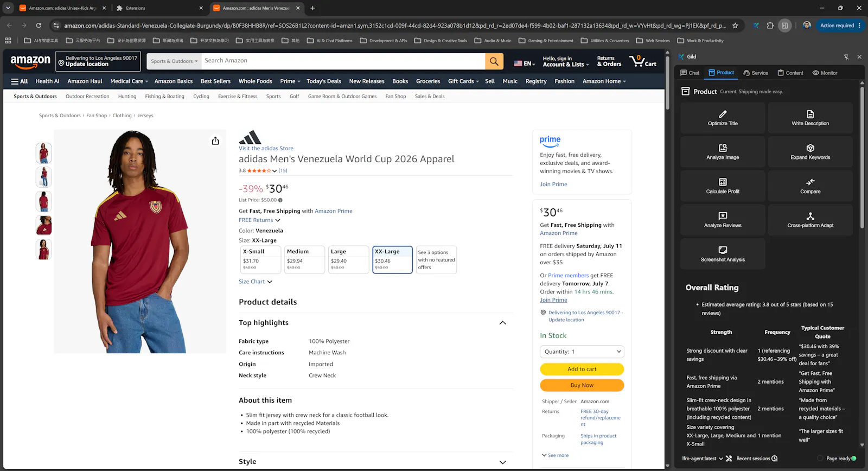
Task: Open the (15) ratings link
Action: point(283,170)
